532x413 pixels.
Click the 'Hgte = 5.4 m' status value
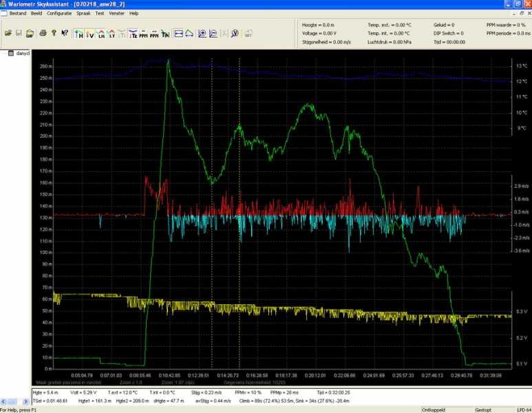point(45,392)
